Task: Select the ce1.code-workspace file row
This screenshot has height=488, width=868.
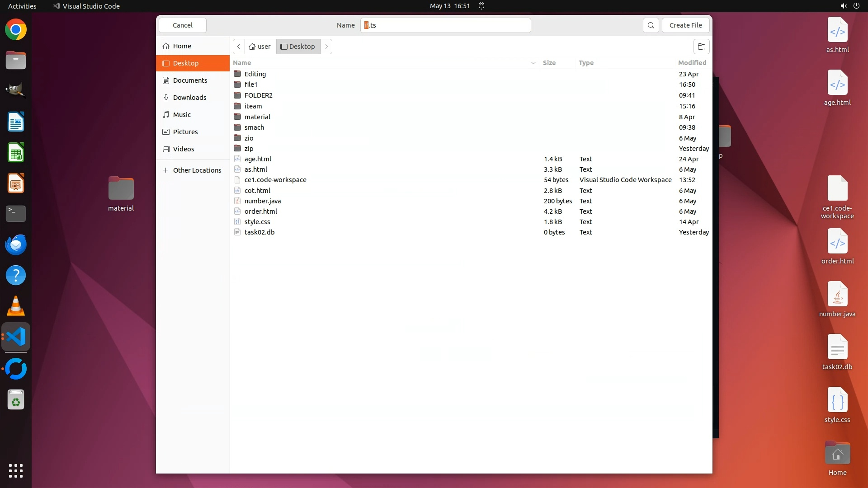Action: 275,180
